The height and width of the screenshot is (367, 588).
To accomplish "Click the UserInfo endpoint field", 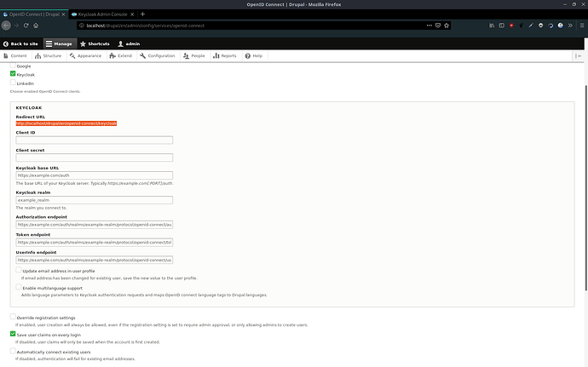I will (94, 260).
